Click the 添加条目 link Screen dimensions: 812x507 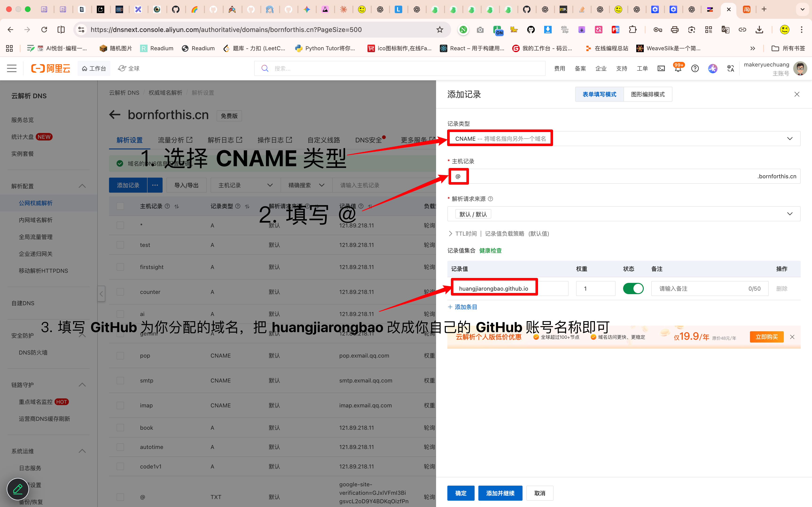click(462, 307)
